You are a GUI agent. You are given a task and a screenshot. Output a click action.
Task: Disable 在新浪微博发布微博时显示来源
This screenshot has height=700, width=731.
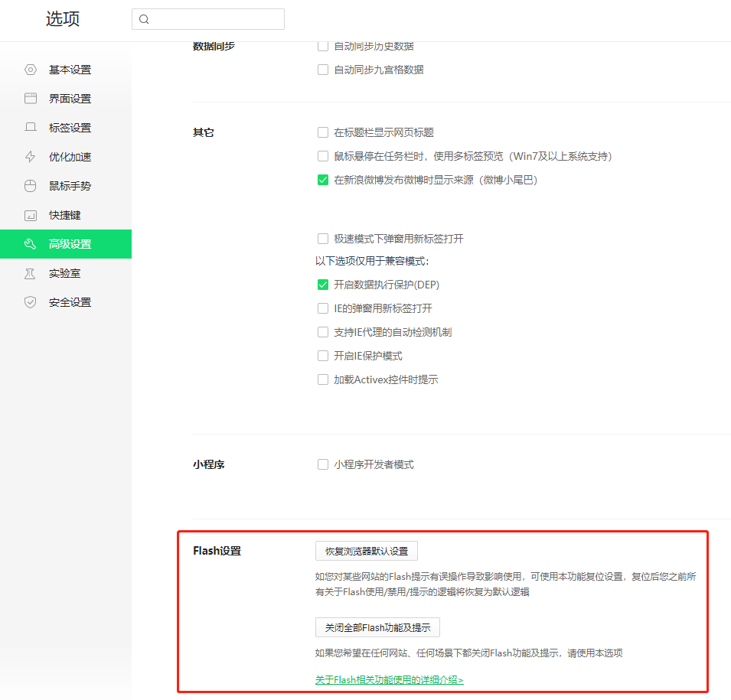322,180
